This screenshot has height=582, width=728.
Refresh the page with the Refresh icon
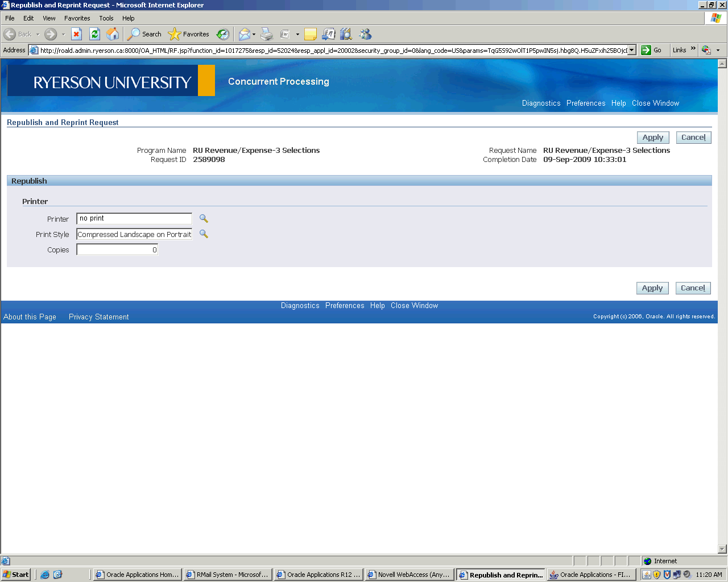[x=95, y=34]
